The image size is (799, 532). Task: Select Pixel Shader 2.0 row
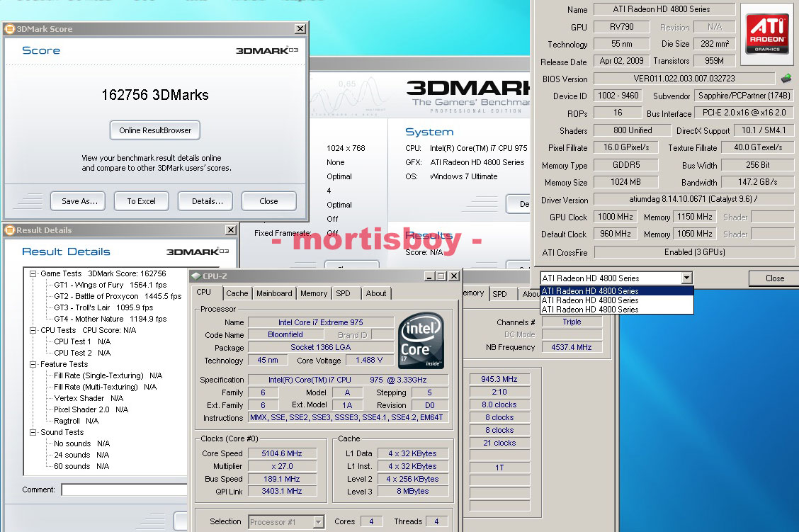91,409
